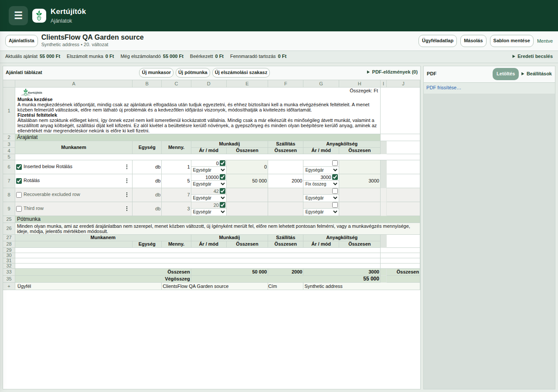Click the Kertújítók plant logo icon
558x392 pixels.
coord(39,16)
